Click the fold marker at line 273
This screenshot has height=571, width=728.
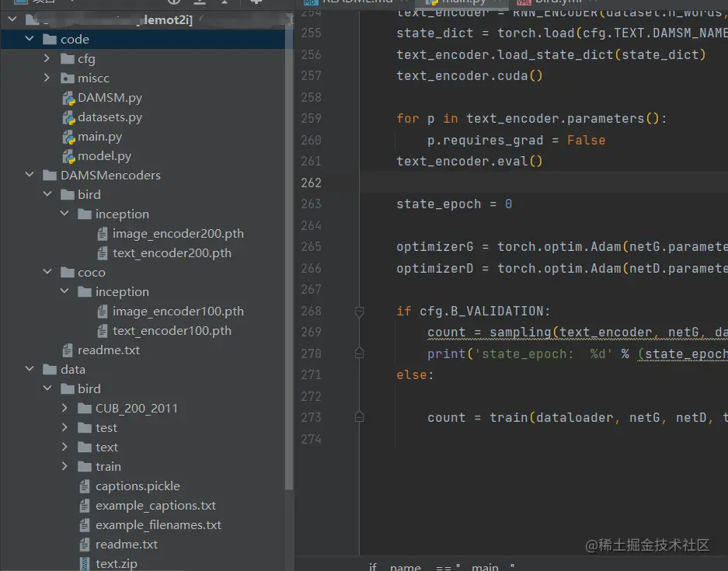click(360, 416)
